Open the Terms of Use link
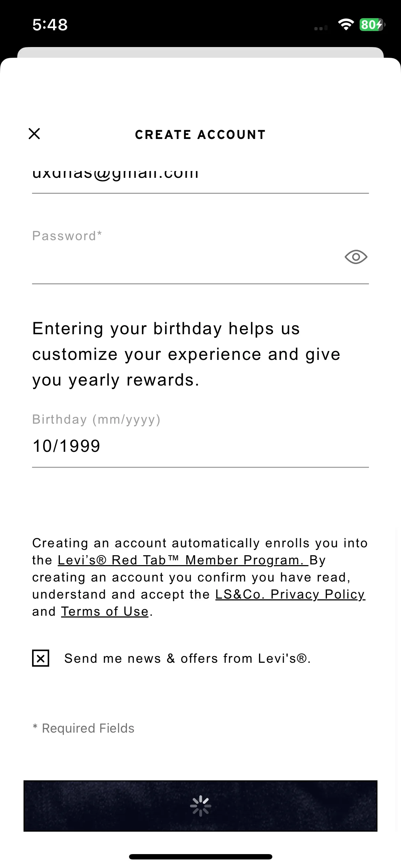 click(x=105, y=611)
